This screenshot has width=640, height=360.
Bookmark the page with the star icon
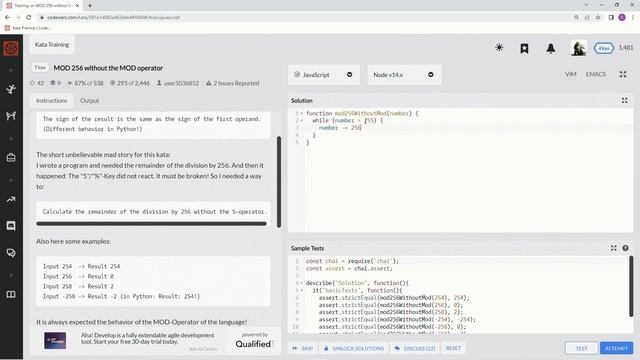click(598, 18)
